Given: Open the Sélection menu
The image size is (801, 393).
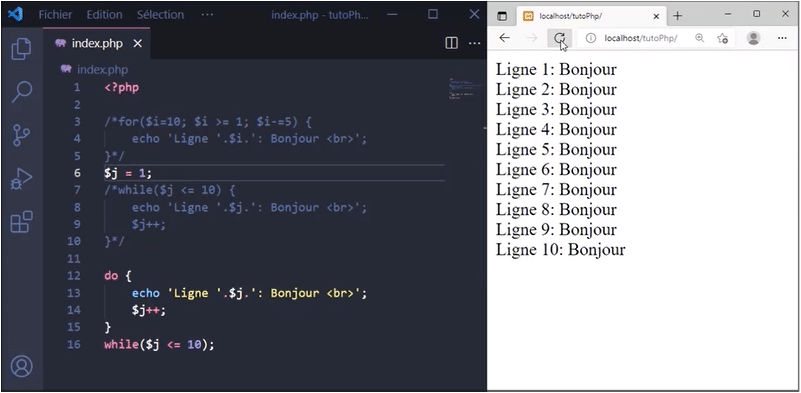Looking at the screenshot, I should tap(160, 14).
